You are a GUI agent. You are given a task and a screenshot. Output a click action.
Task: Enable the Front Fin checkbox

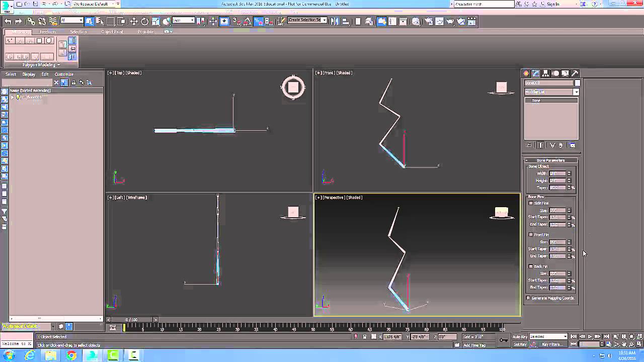click(531, 235)
